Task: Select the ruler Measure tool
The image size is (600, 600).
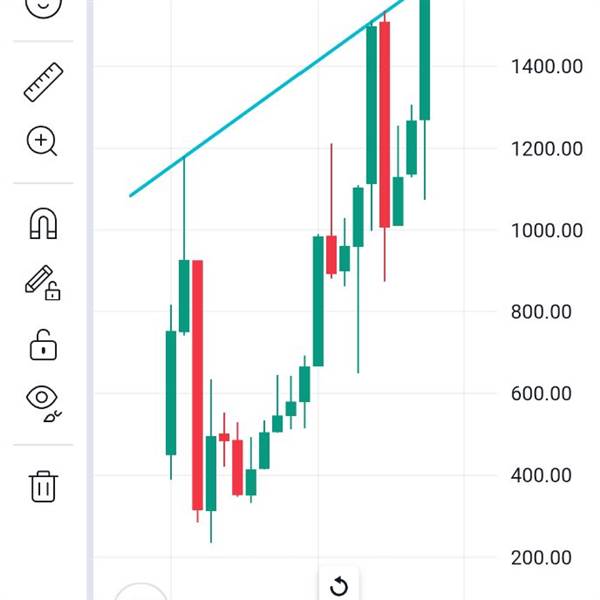Action: tap(43, 82)
